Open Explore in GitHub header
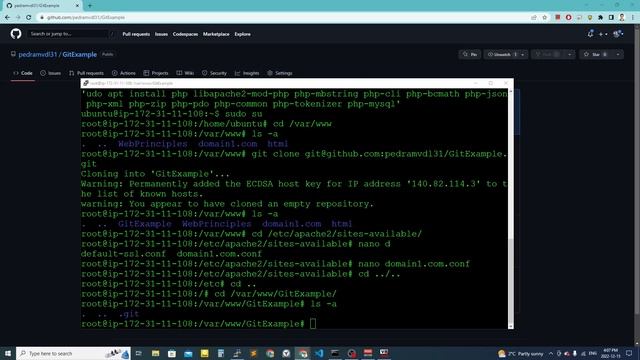The width and height of the screenshot is (640, 360). click(x=242, y=34)
